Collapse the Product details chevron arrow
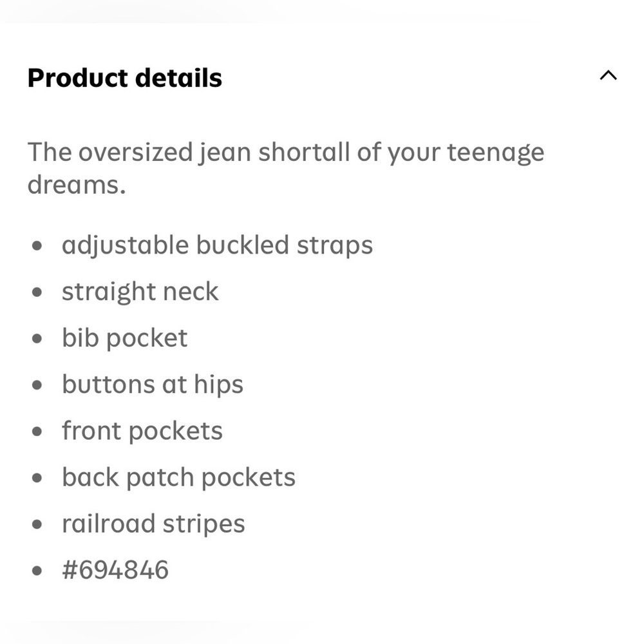 click(609, 75)
